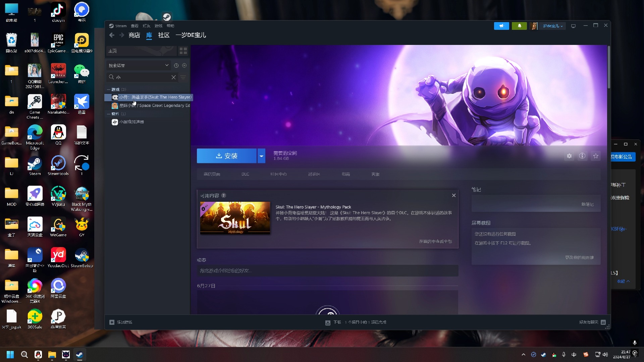Show hidden system tray icons chevron
The width and height of the screenshot is (644, 362).
click(523, 355)
